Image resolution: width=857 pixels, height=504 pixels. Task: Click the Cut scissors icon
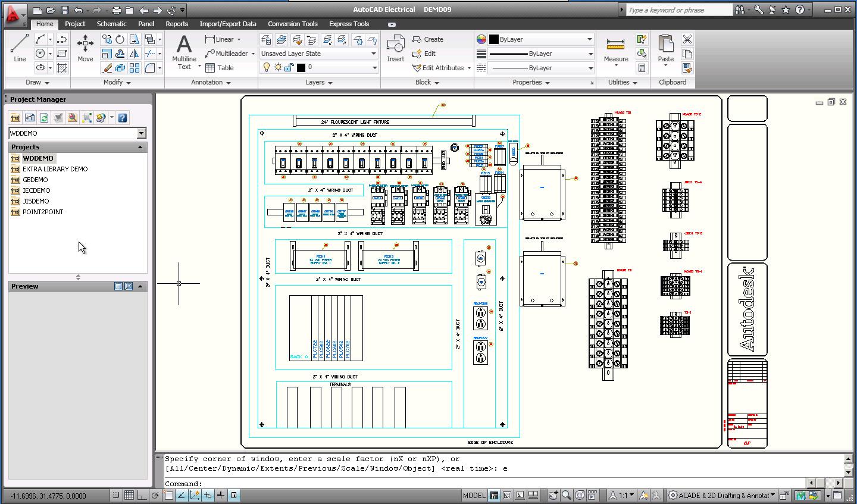pyautogui.click(x=687, y=39)
